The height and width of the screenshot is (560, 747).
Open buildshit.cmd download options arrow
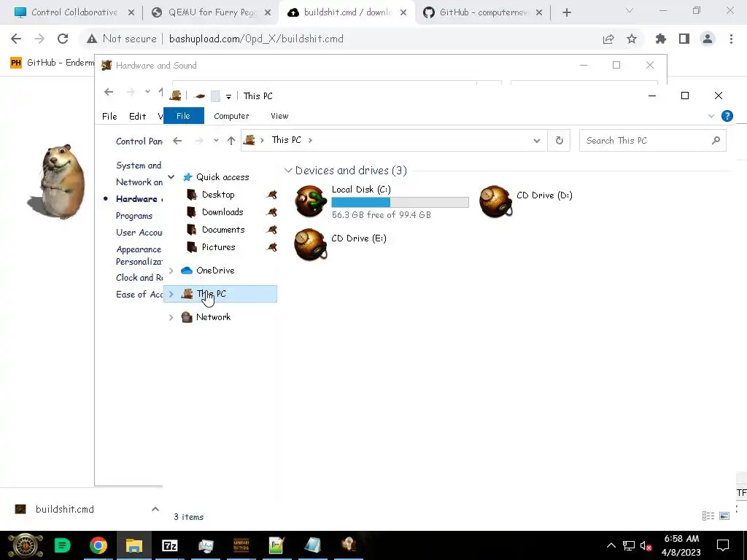click(155, 509)
